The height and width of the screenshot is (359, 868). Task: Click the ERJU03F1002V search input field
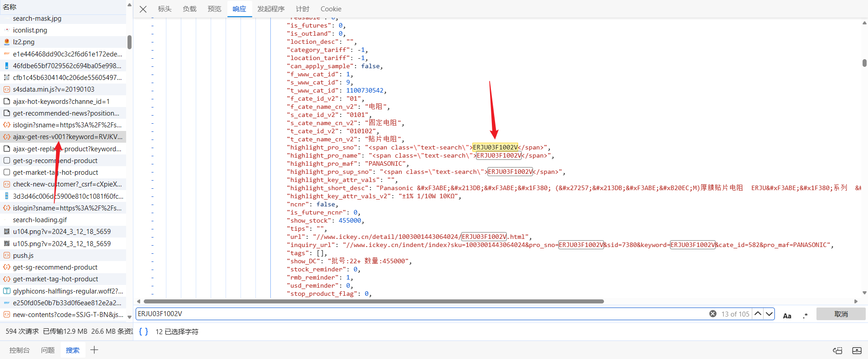[420, 314]
